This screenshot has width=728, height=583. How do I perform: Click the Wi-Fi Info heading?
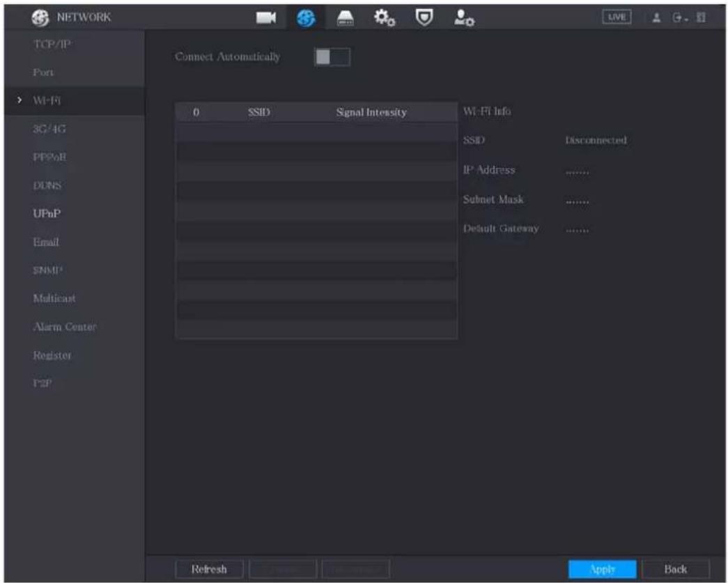coord(487,111)
